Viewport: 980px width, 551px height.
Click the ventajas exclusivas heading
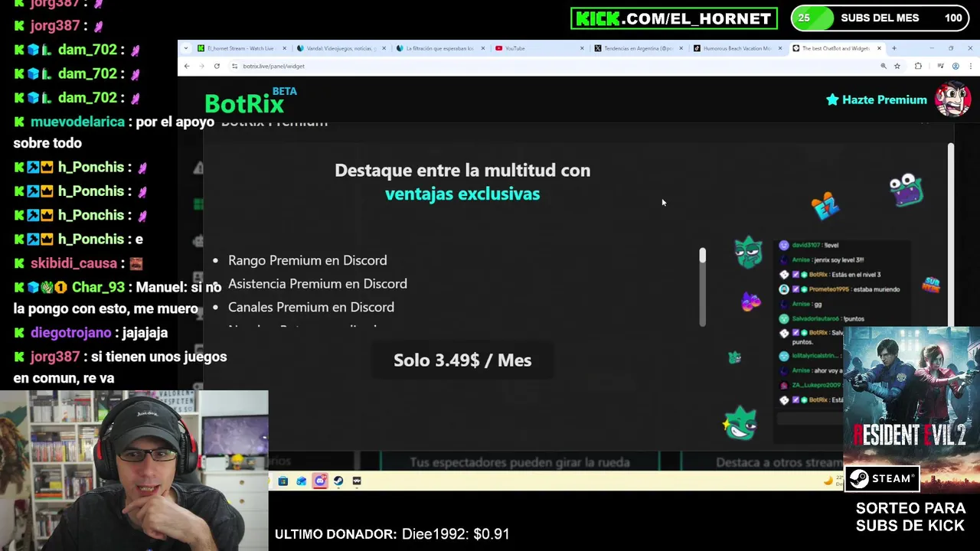pos(462,194)
